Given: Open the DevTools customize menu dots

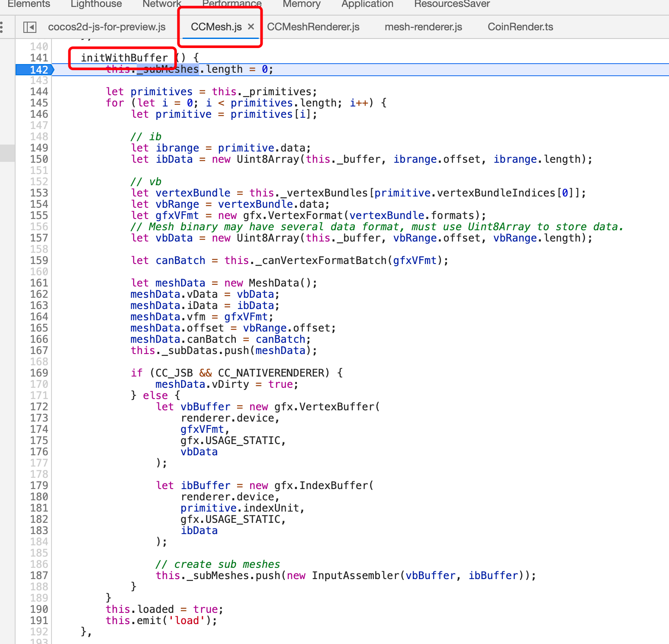Looking at the screenshot, I should (x=2, y=27).
